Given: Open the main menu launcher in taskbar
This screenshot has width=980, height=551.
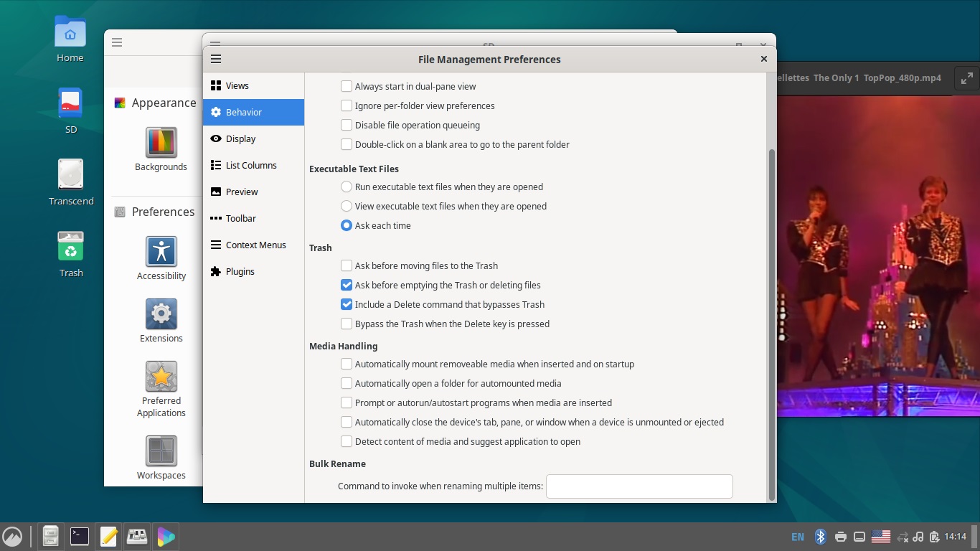Looking at the screenshot, I should pyautogui.click(x=12, y=536).
